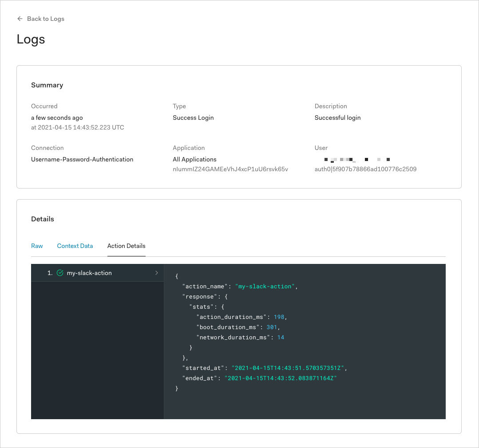The height and width of the screenshot is (448, 479).
Task: Click the Logs page heading
Action: [x=31, y=39]
